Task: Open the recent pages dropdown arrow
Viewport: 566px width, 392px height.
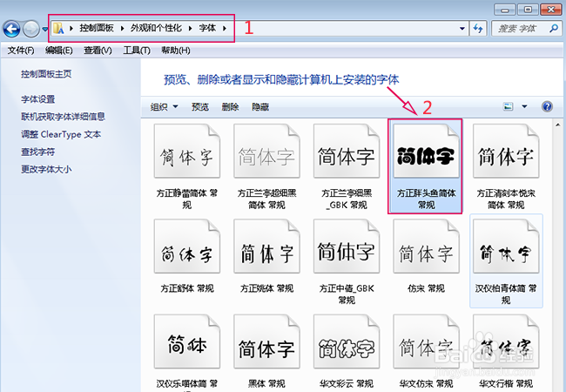Action: pyautogui.click(x=45, y=29)
